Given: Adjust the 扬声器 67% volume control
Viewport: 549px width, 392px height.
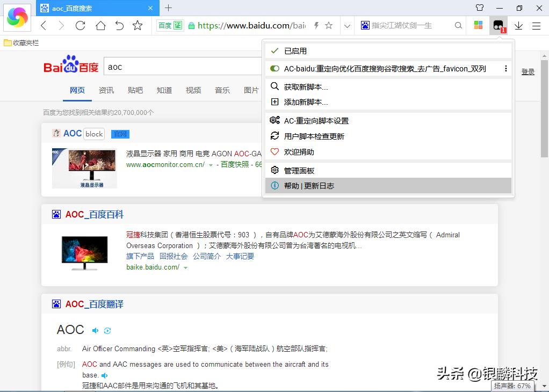Looking at the screenshot, I should [513, 386].
